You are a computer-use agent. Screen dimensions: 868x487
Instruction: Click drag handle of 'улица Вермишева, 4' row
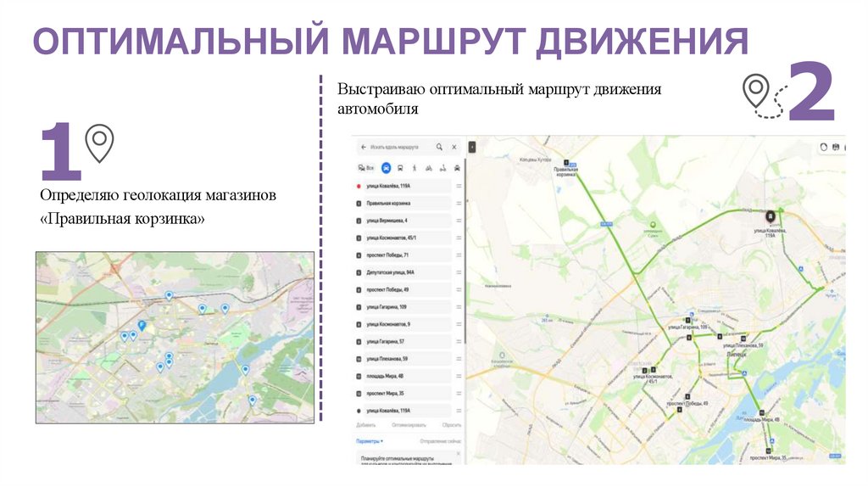459,221
